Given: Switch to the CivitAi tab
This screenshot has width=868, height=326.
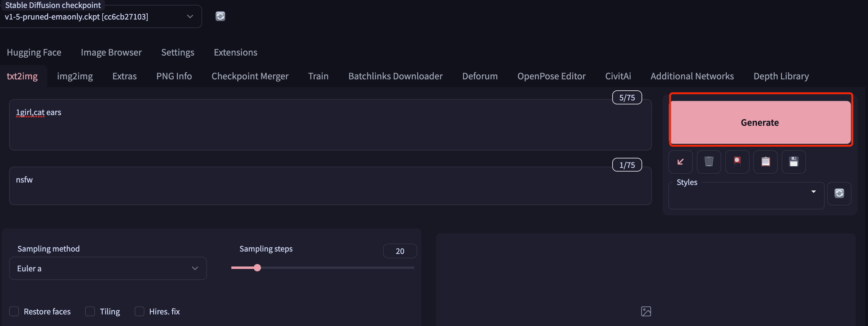Looking at the screenshot, I should pyautogui.click(x=618, y=76).
